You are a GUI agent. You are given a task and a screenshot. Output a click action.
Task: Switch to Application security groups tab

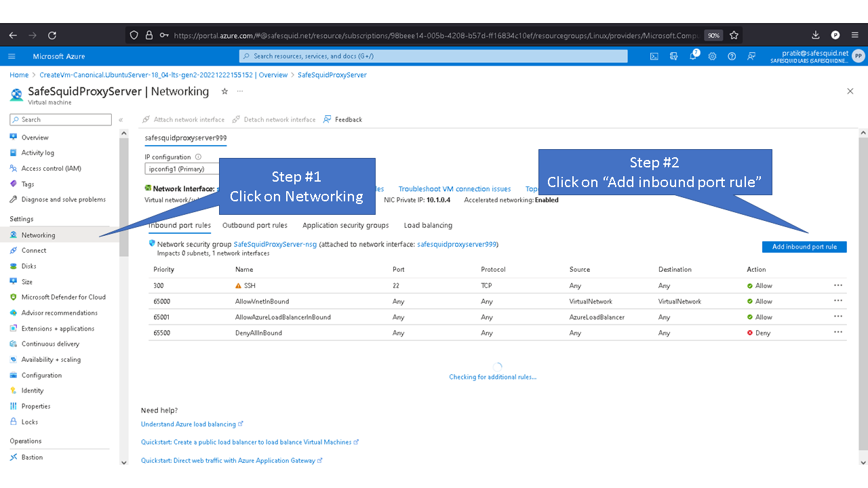click(x=346, y=226)
